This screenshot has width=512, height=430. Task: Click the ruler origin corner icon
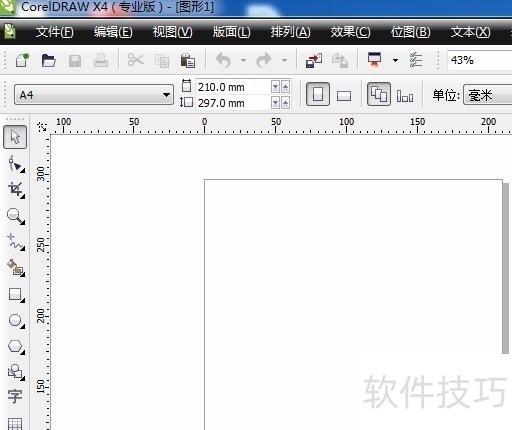click(x=42, y=127)
